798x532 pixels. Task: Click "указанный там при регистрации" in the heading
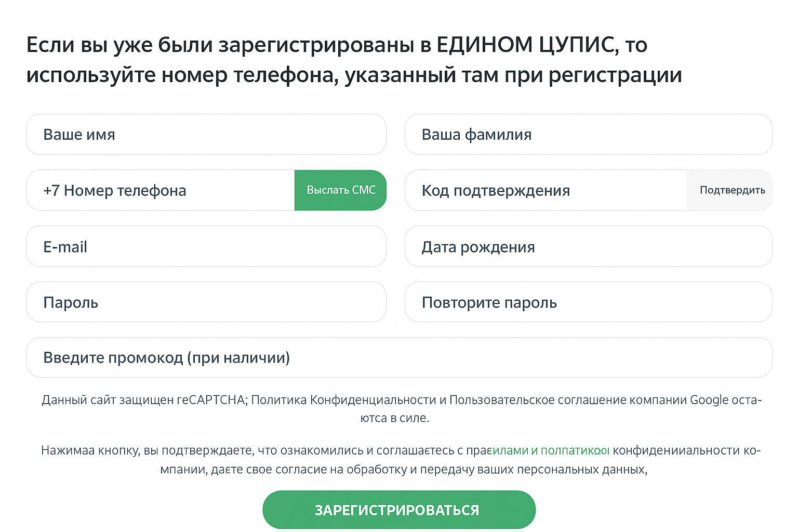pyautogui.click(x=513, y=76)
